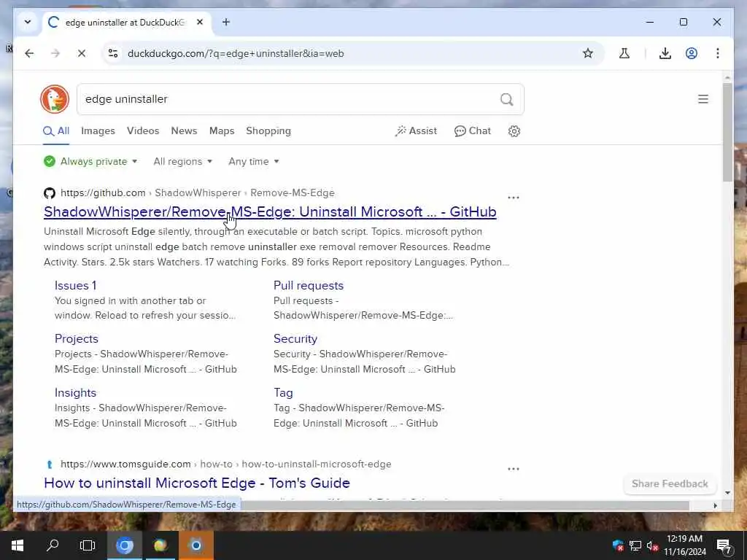Switch to the Images tab
747x560 pixels.
pyautogui.click(x=98, y=131)
